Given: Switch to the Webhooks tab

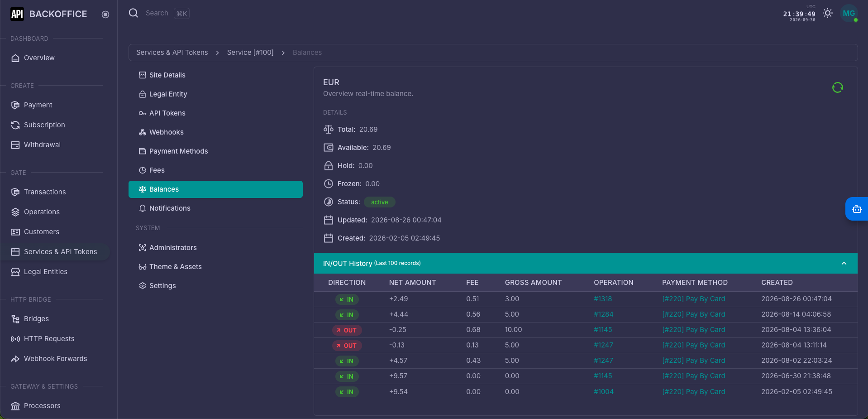Looking at the screenshot, I should point(215,132).
